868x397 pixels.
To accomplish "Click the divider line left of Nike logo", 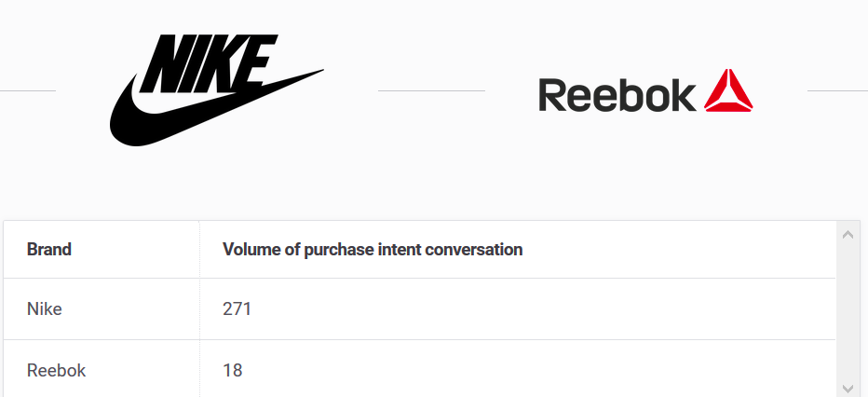I will [28, 90].
